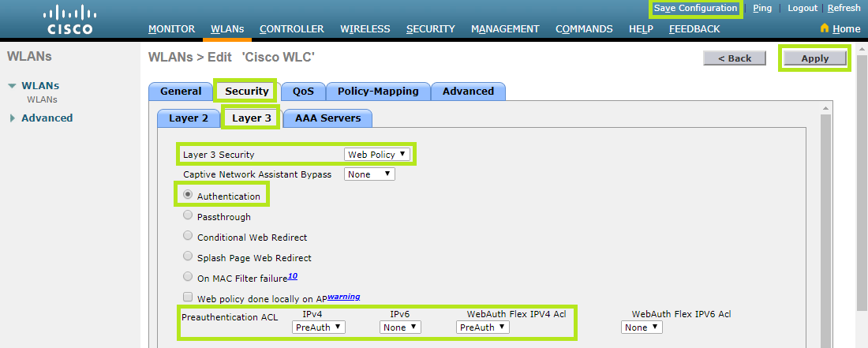Open the Layer 3 Security dropdown
Image resolution: width=868 pixels, height=348 pixels.
tap(377, 155)
